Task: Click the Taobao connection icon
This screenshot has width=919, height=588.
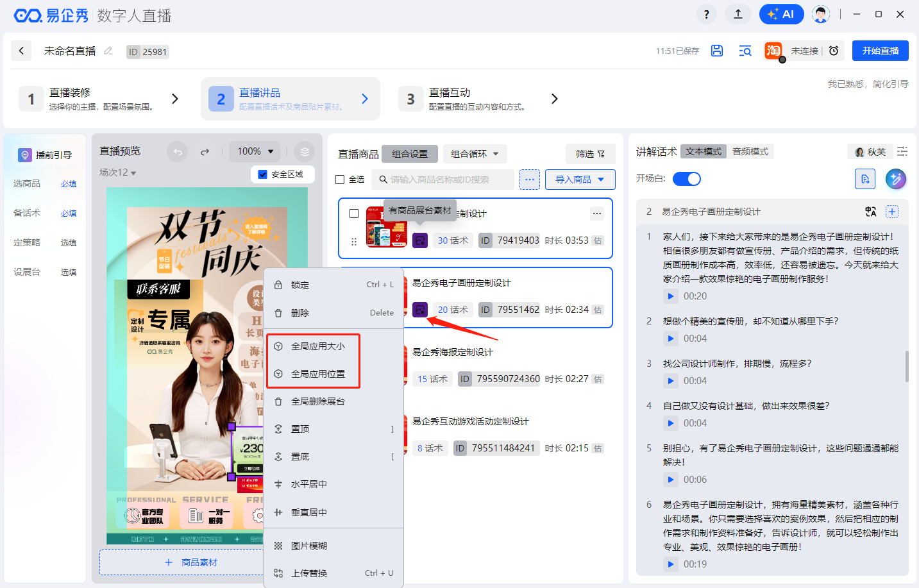Action: pyautogui.click(x=773, y=51)
